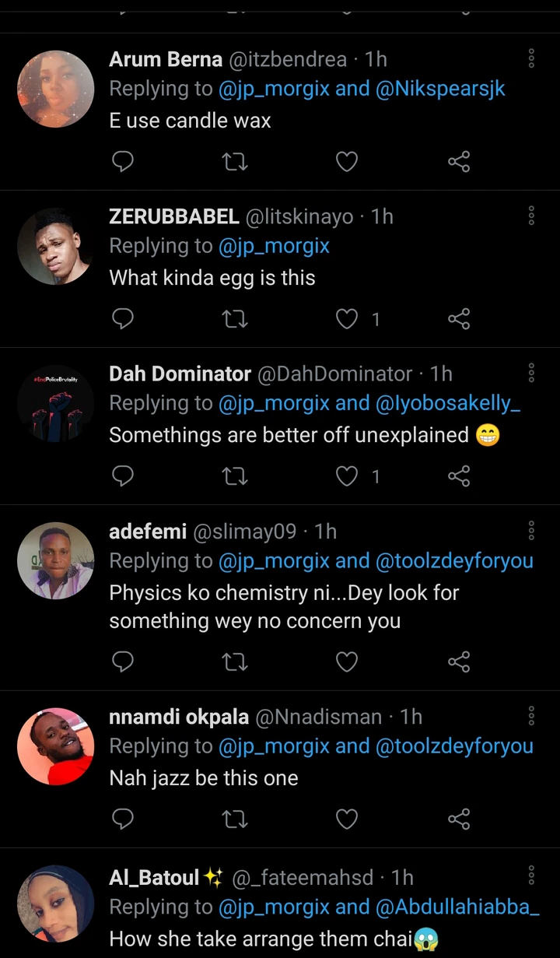This screenshot has height=958, width=560.
Task: Open more options on Dah Dominator's tweet
Action: pos(531,373)
